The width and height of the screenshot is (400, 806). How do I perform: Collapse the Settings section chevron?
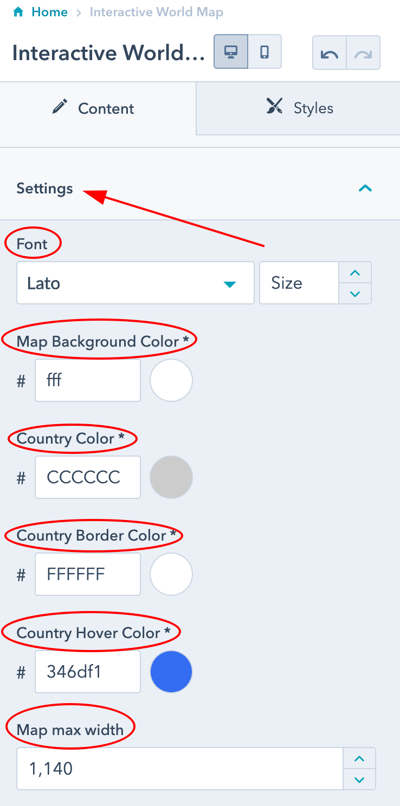[x=365, y=188]
